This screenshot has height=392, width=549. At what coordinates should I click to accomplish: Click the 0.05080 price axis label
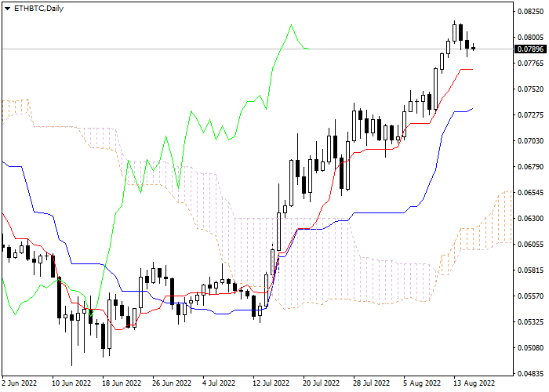click(531, 348)
